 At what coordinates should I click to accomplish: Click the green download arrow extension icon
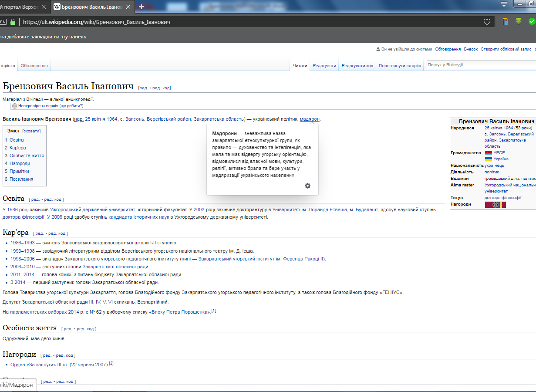tap(519, 21)
